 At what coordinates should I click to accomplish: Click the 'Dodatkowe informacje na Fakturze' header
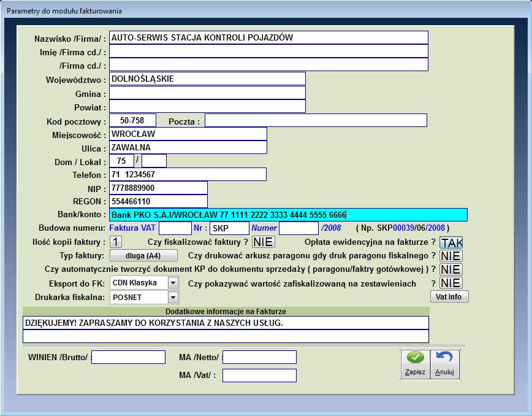click(x=226, y=312)
